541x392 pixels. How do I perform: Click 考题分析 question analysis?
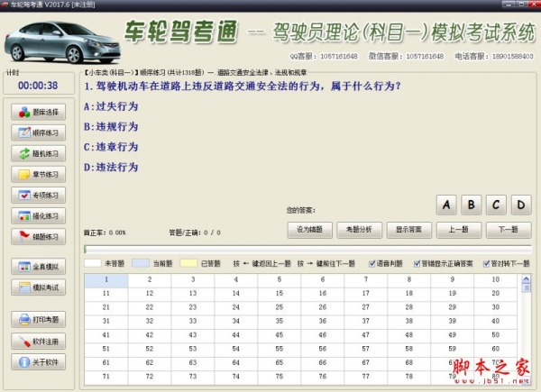[360, 230]
